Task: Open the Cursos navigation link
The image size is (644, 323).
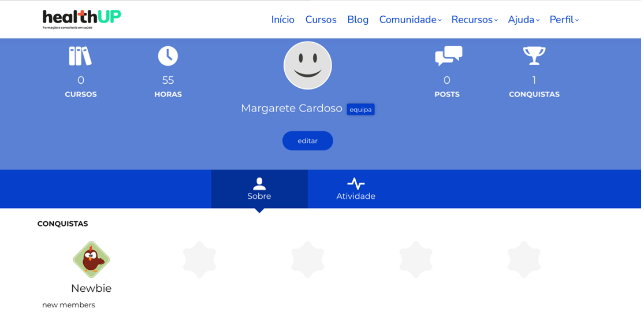Action: tap(322, 20)
